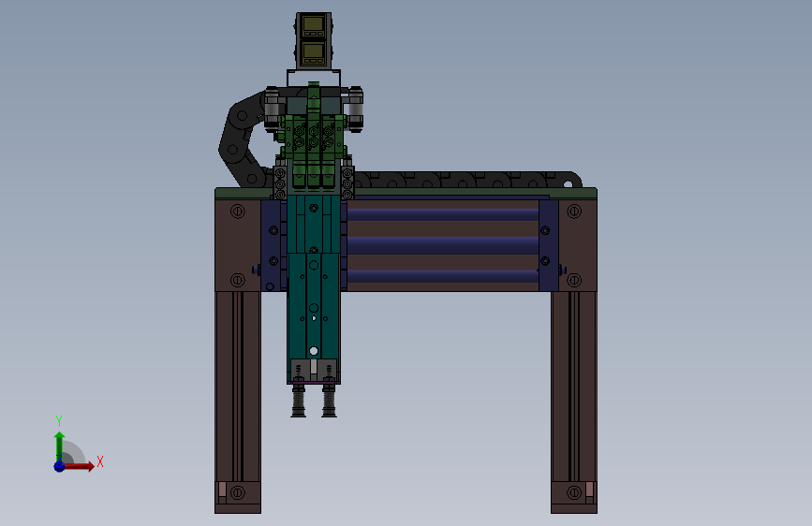812x526 pixels.
Task: Select the right foot base bracket
Action: coord(574,498)
